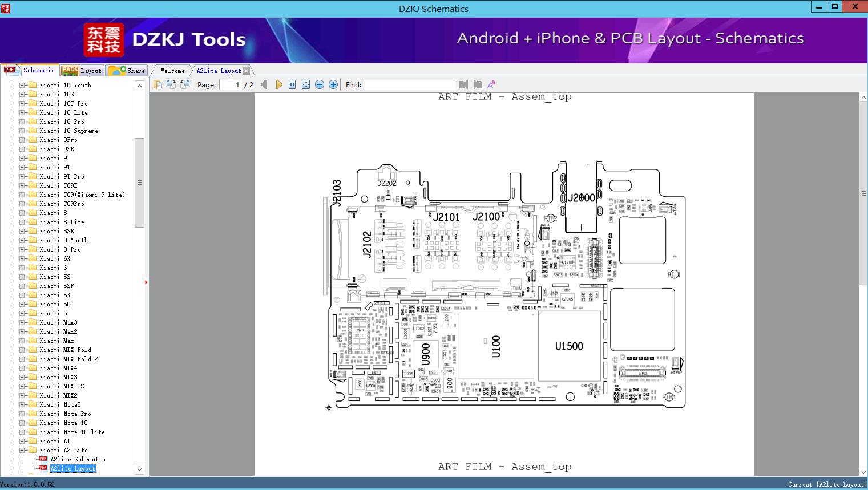
Task: Click the U100 chip on the board
Action: click(x=495, y=346)
